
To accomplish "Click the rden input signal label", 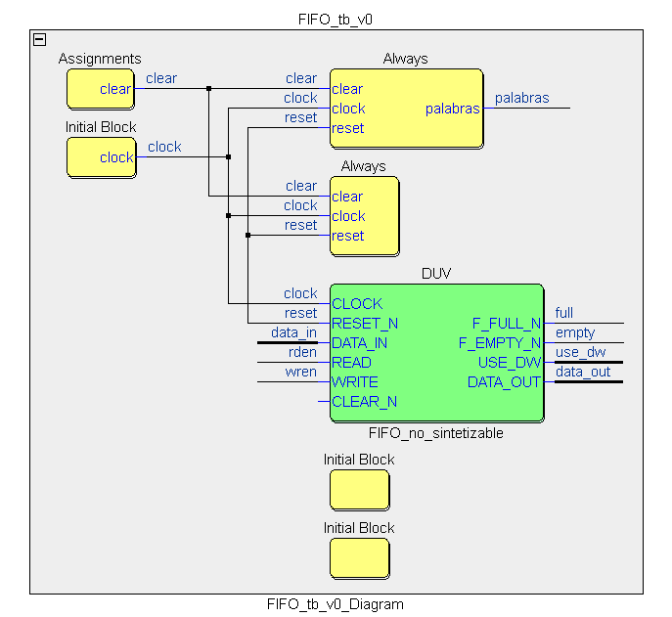I will [302, 352].
